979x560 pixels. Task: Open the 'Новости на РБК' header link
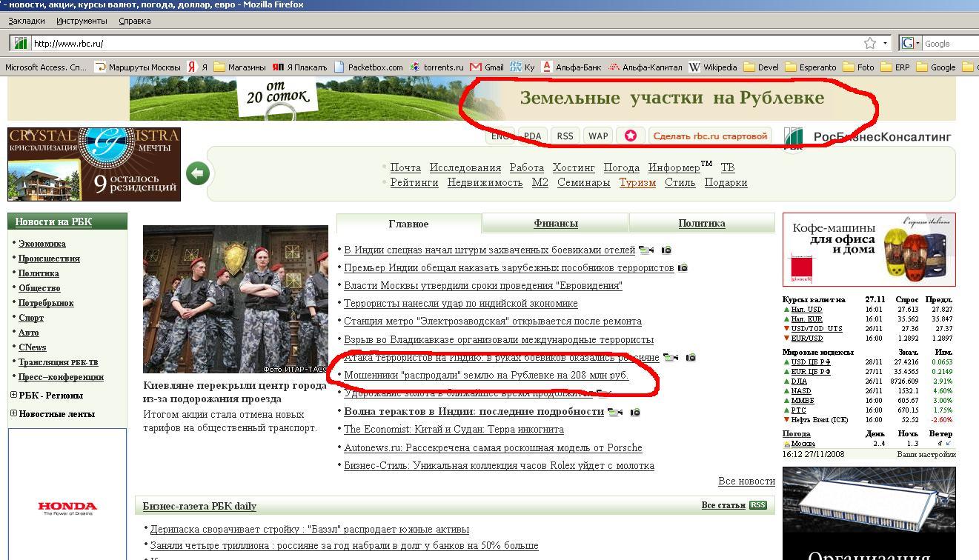click(x=53, y=221)
